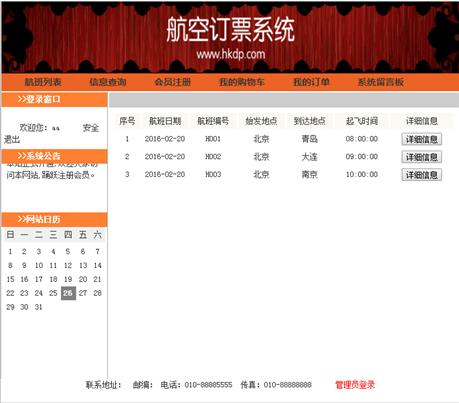Click 详细信息 button for flight H001

[x=422, y=139]
